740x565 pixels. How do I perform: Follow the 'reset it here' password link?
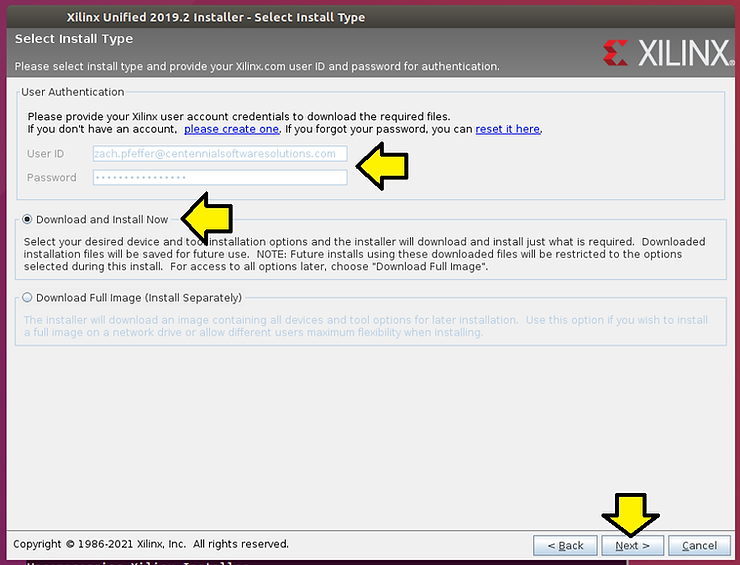pos(507,129)
